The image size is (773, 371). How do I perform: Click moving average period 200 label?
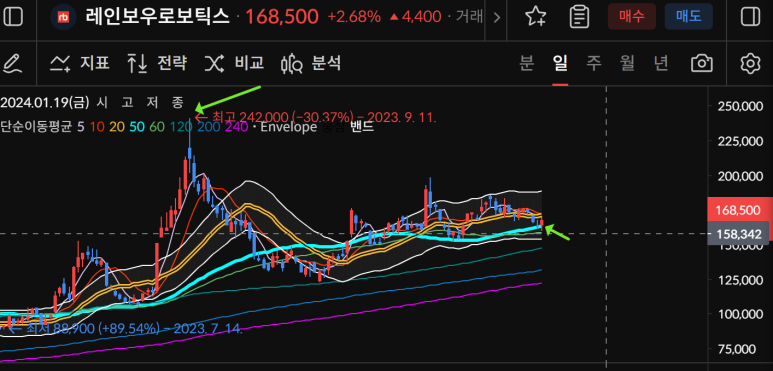[208, 127]
